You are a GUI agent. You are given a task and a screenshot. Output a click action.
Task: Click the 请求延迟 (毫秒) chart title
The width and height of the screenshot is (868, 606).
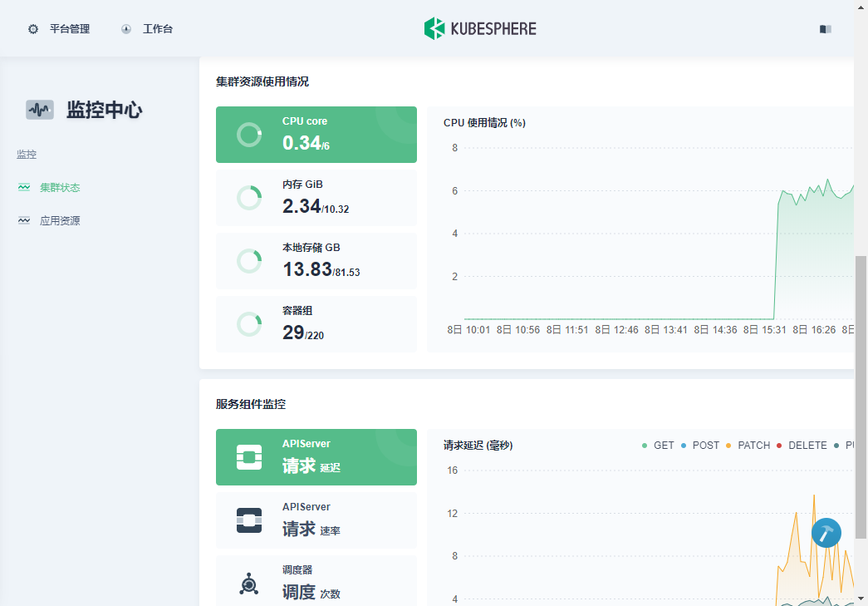tap(478, 445)
